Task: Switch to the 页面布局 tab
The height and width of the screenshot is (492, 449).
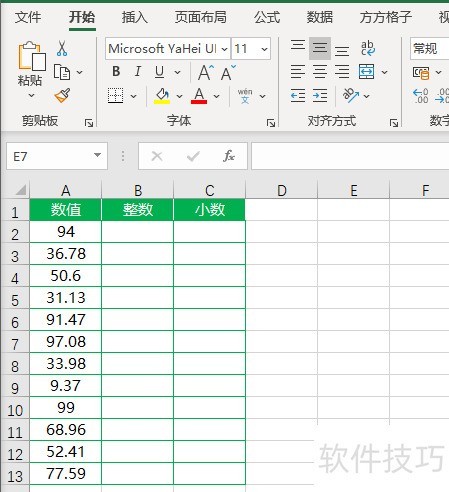Action: click(201, 17)
